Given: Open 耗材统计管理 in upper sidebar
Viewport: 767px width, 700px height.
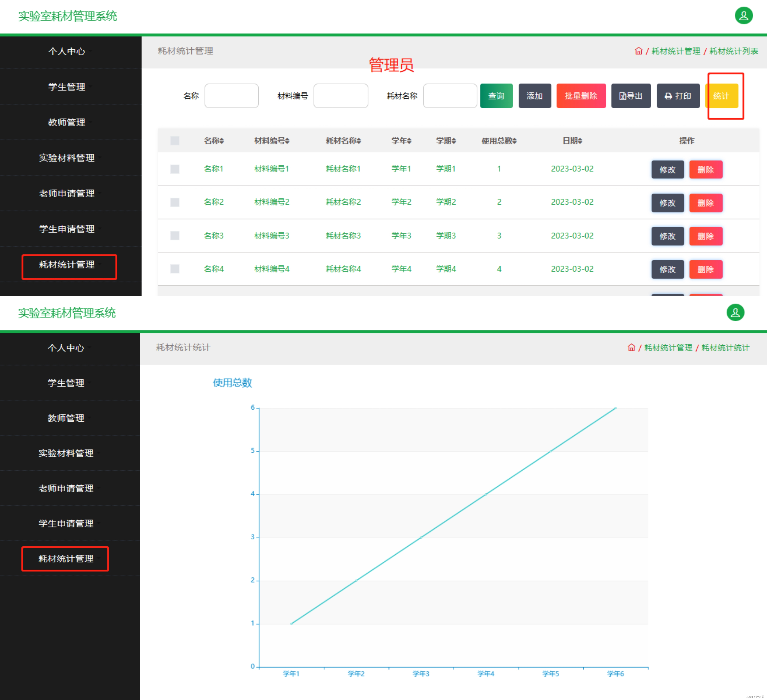Looking at the screenshot, I should pyautogui.click(x=67, y=265).
